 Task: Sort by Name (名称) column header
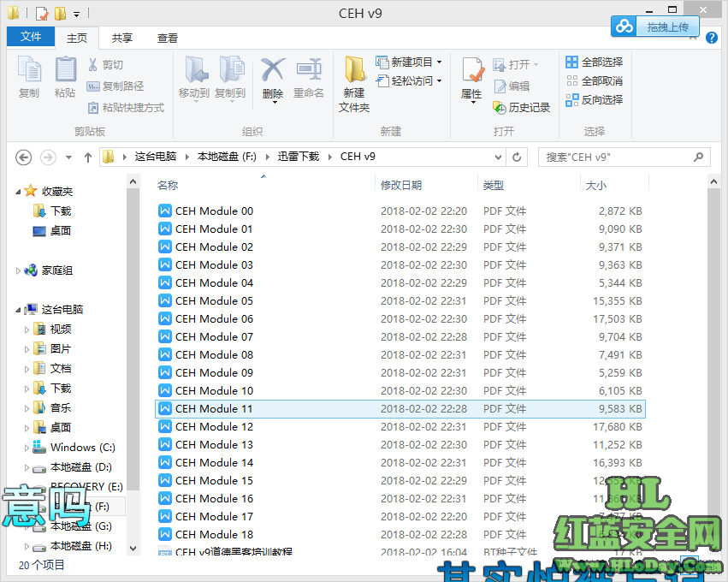[x=168, y=186]
